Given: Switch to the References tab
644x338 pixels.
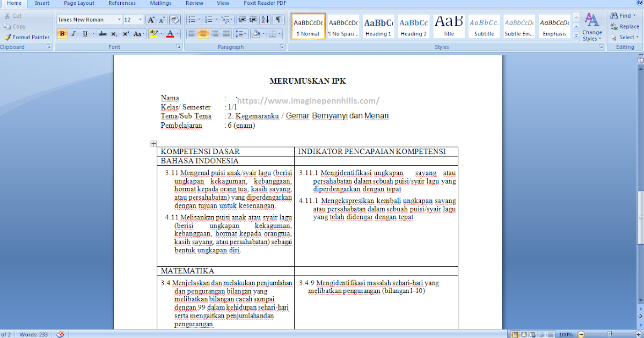Looking at the screenshot, I should pos(122,3).
